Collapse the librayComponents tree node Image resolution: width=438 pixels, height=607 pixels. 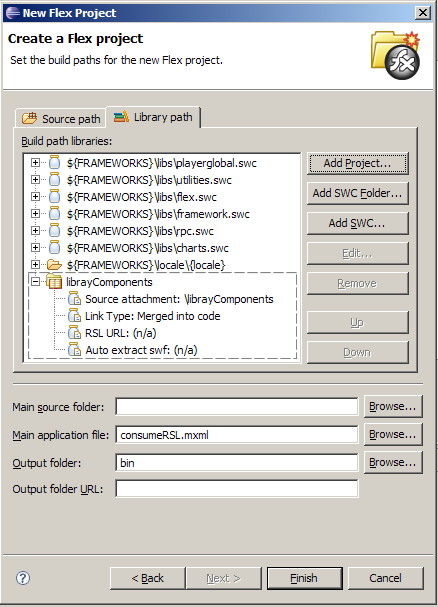click(35, 282)
